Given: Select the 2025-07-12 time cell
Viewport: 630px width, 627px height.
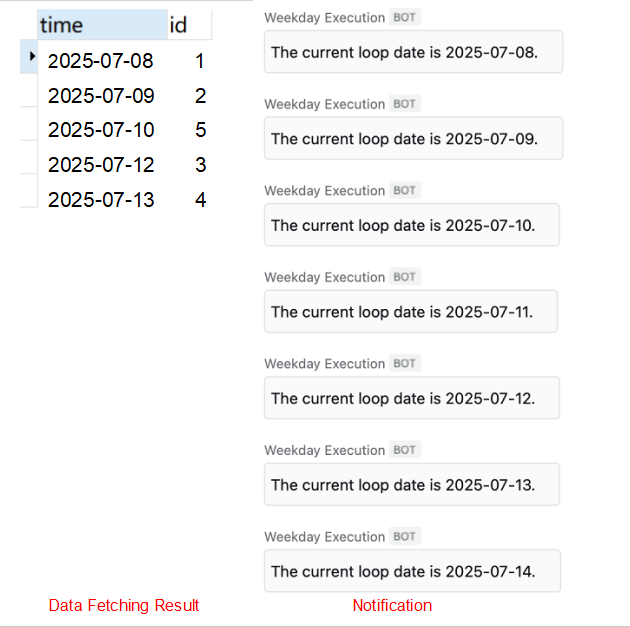Looking at the screenshot, I should coord(100,165).
